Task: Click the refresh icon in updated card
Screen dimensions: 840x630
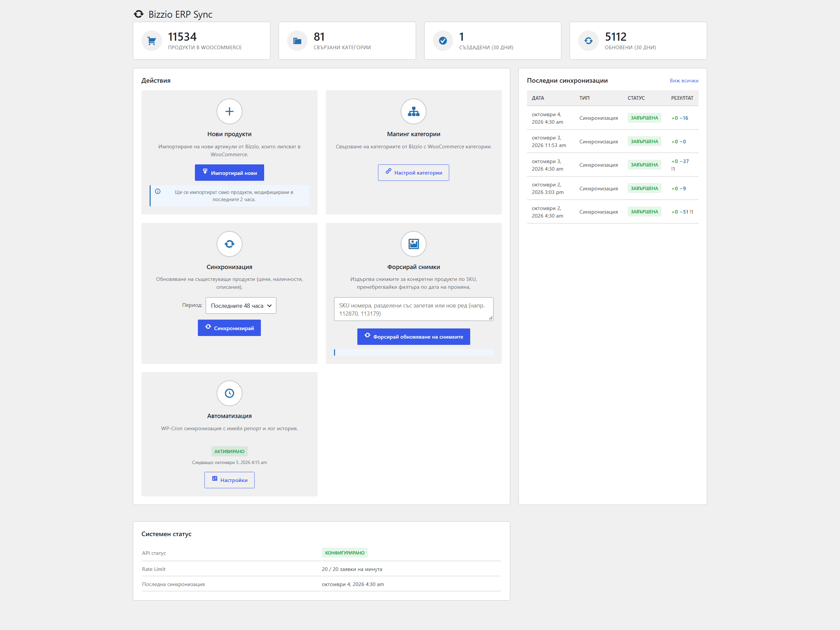Action: click(588, 41)
